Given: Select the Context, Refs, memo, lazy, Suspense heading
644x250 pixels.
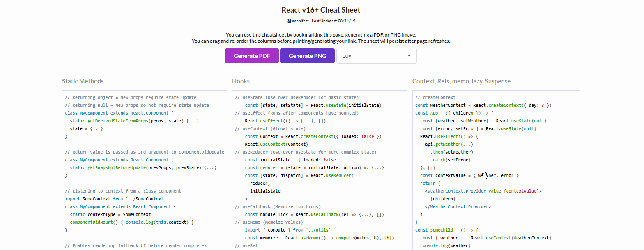Looking at the screenshot, I should click(462, 81).
